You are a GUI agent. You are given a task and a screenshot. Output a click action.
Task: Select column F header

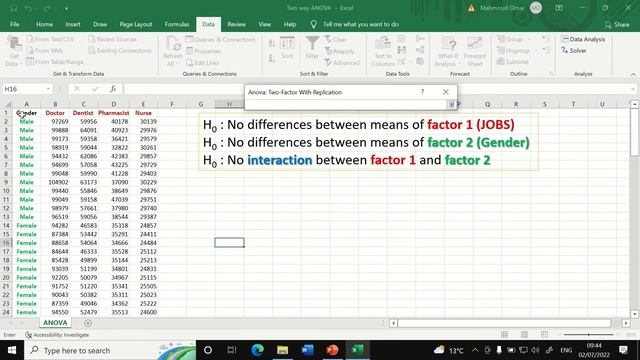[172, 104]
